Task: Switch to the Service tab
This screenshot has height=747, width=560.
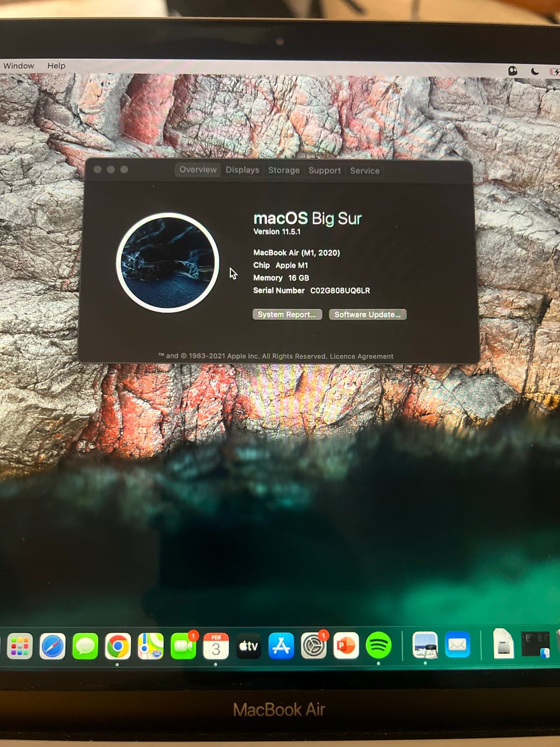Action: (x=365, y=171)
